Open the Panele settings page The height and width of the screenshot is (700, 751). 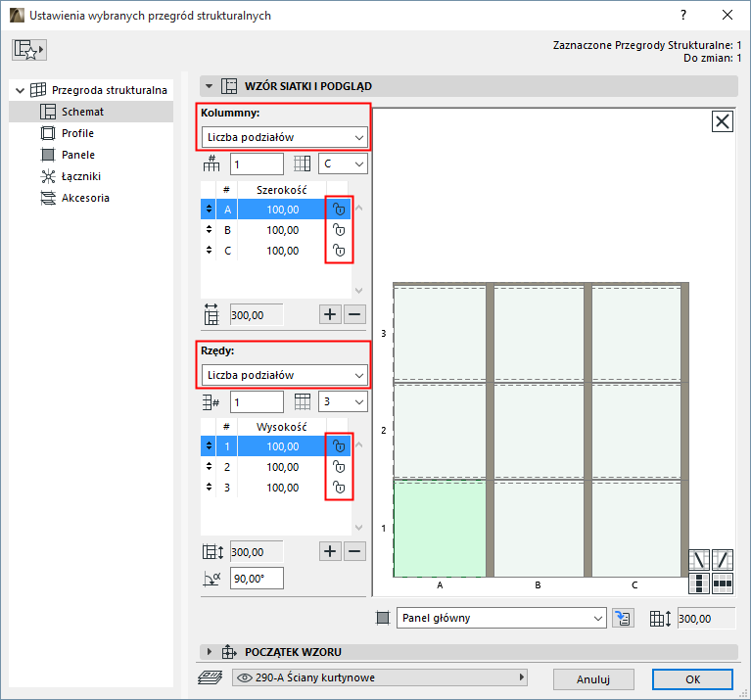click(78, 155)
